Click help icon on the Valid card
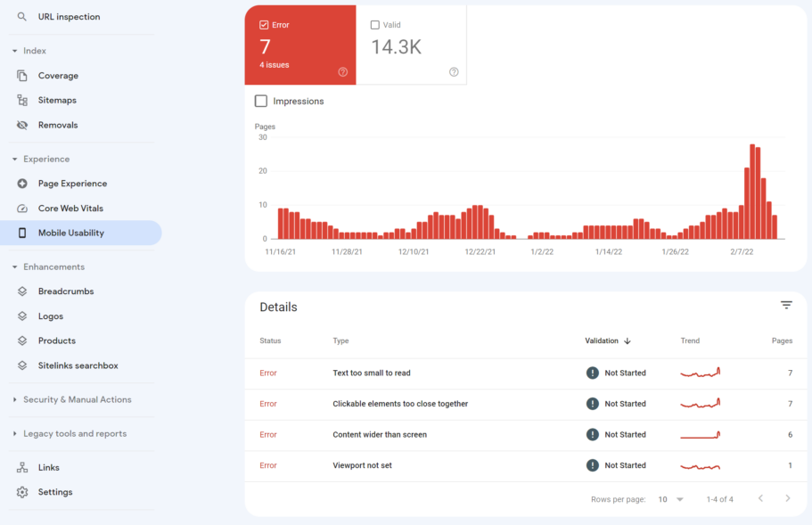 point(454,72)
